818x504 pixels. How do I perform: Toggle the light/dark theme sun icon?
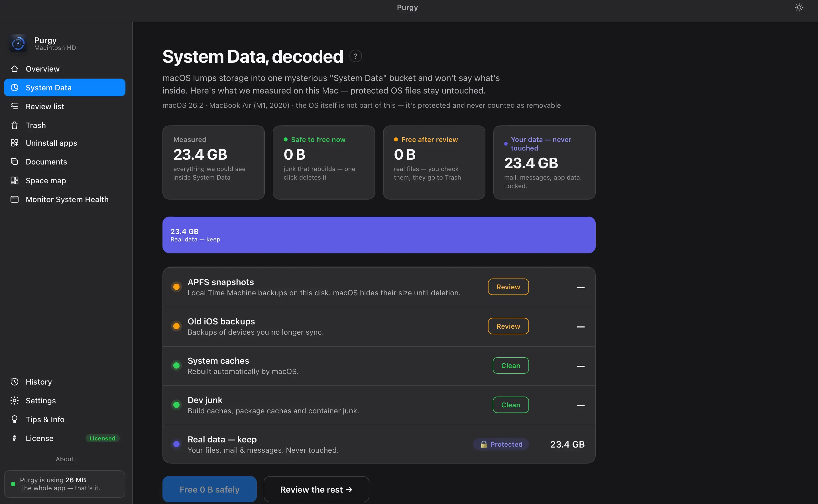799,7
